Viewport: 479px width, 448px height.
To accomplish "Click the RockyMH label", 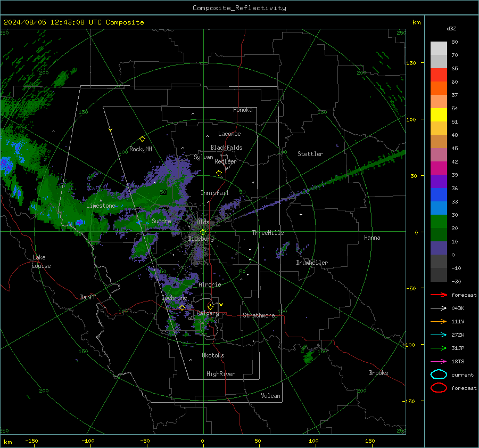I will (x=141, y=149).
